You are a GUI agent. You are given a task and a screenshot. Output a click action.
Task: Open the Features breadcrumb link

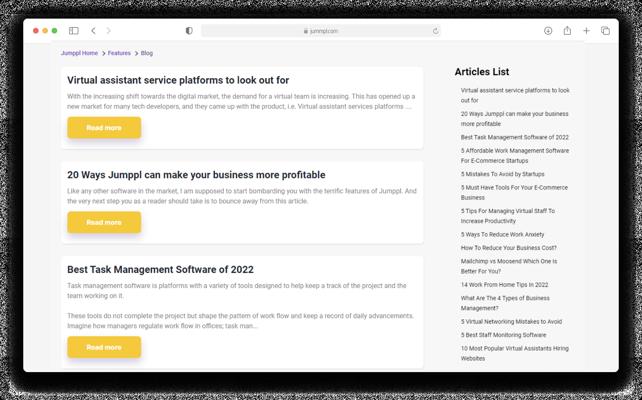119,53
